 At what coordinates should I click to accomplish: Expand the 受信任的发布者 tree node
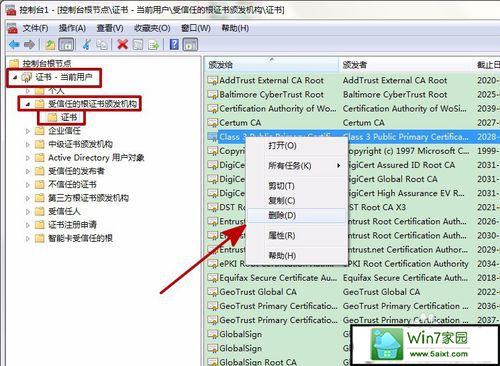pyautogui.click(x=28, y=171)
